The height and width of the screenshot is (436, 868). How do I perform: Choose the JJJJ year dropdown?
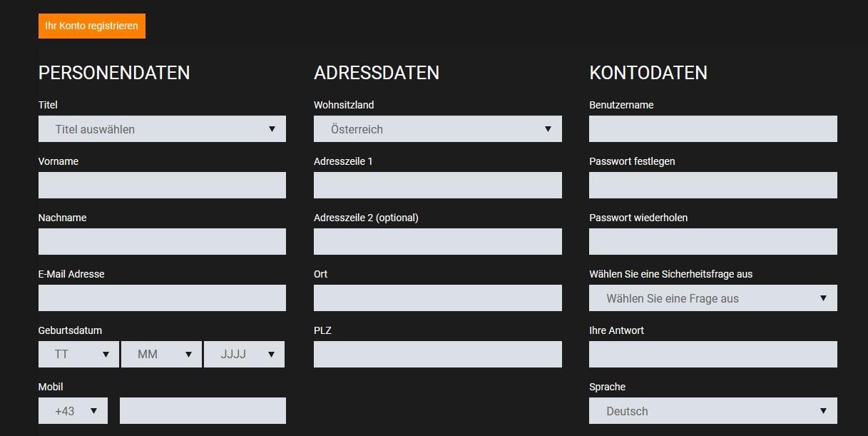(244, 355)
